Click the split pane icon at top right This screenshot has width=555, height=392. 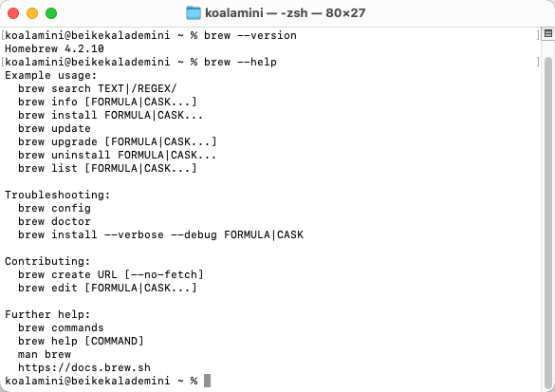tap(548, 33)
